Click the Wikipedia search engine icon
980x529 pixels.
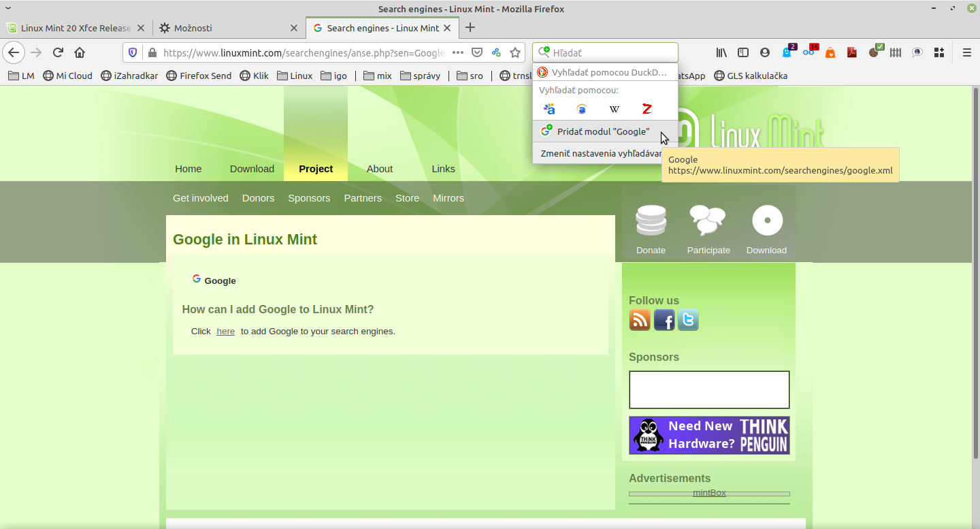(x=615, y=109)
